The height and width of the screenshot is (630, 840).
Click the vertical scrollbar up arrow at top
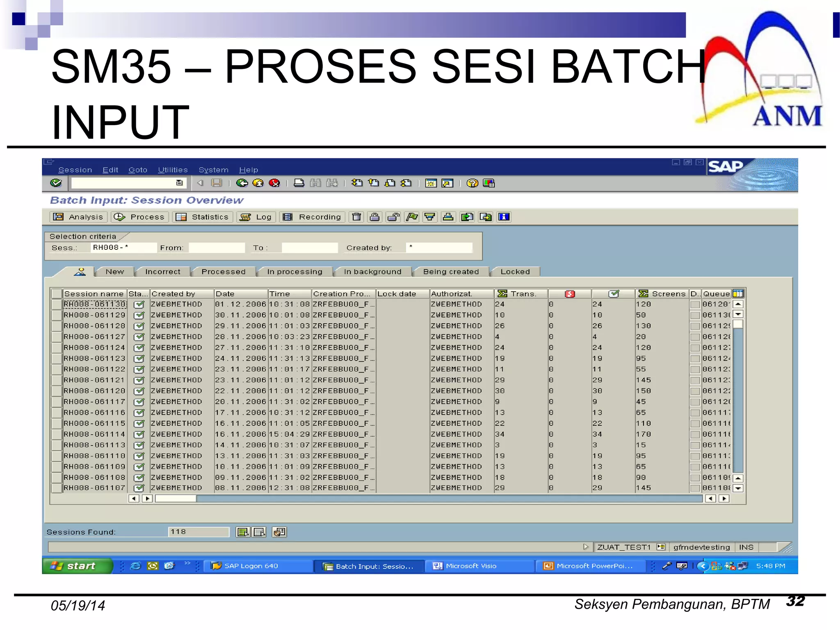coord(738,304)
